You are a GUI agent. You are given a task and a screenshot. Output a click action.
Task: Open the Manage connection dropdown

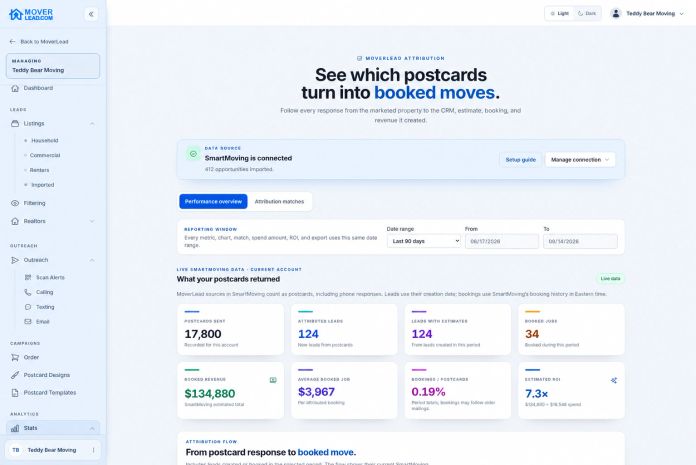(x=580, y=160)
